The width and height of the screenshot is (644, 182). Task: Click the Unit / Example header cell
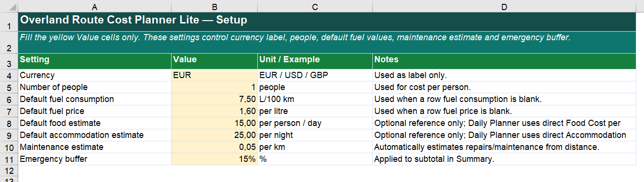[x=315, y=60]
